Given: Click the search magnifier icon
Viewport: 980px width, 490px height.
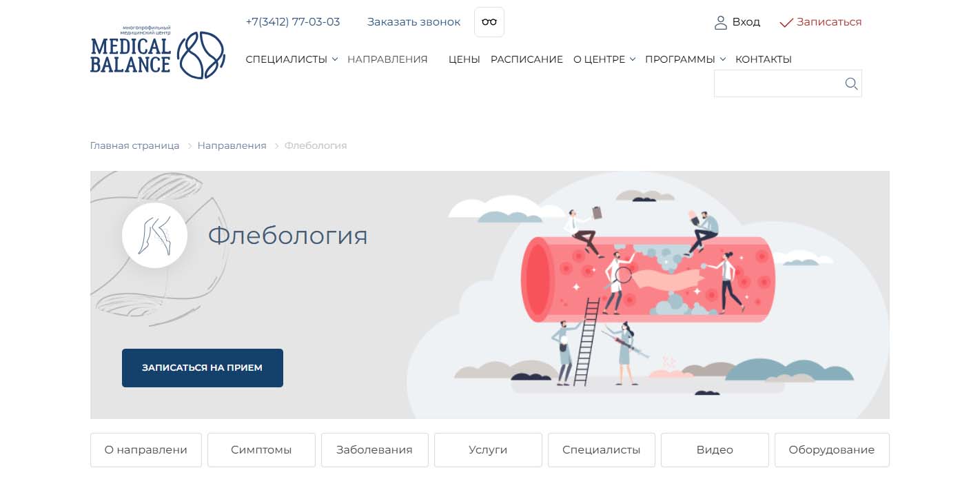Looking at the screenshot, I should click(x=851, y=84).
